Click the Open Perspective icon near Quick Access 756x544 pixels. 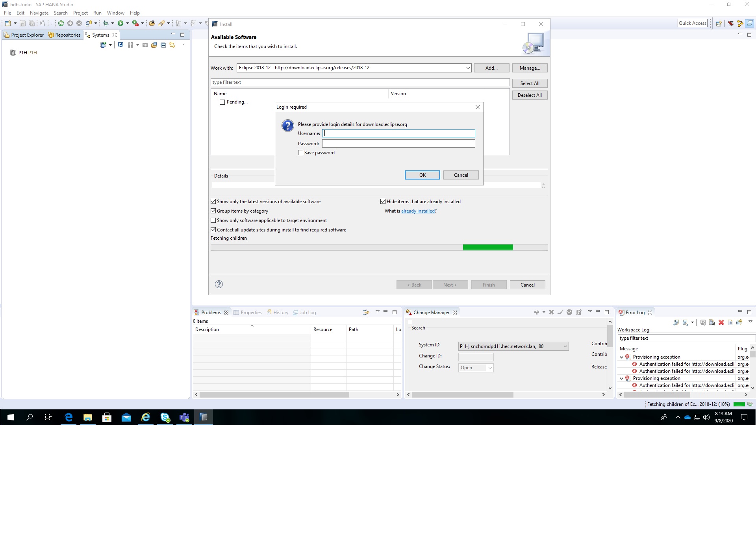[x=719, y=24]
